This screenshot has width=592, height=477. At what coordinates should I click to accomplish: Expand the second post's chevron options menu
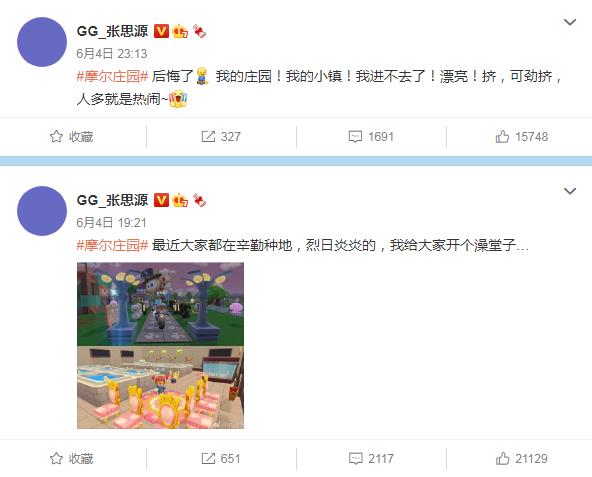(570, 191)
